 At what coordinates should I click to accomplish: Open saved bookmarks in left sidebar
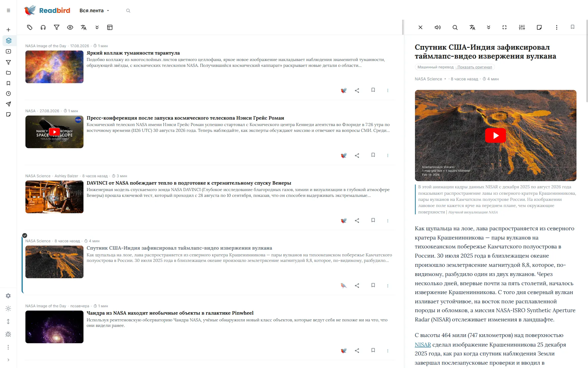pos(8,83)
